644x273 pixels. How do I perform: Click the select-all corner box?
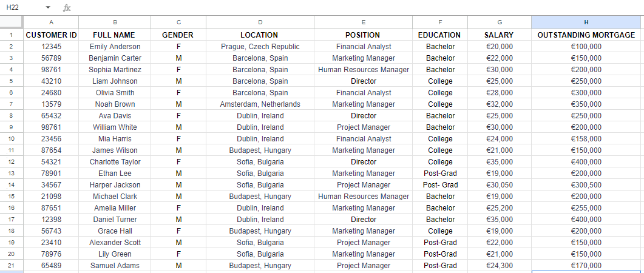pyautogui.click(x=11, y=22)
